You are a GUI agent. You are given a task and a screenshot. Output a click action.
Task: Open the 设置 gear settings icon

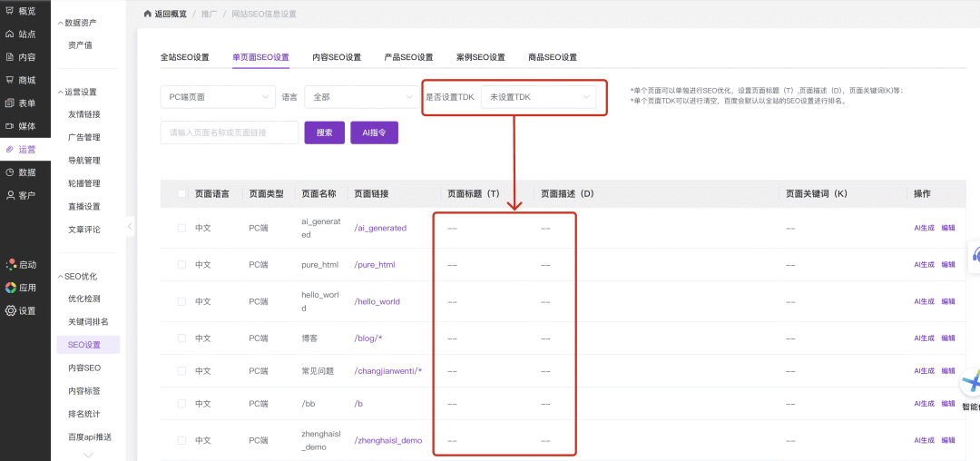pos(10,310)
